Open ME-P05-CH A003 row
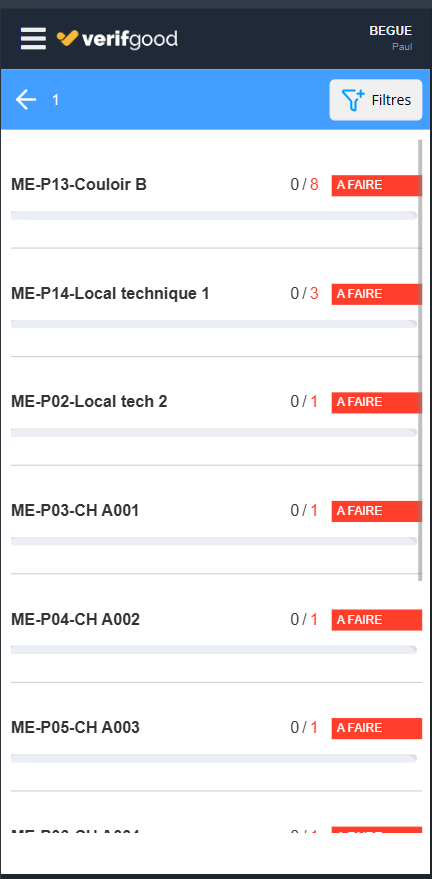Viewport: 432px width, 879px height. coord(216,737)
